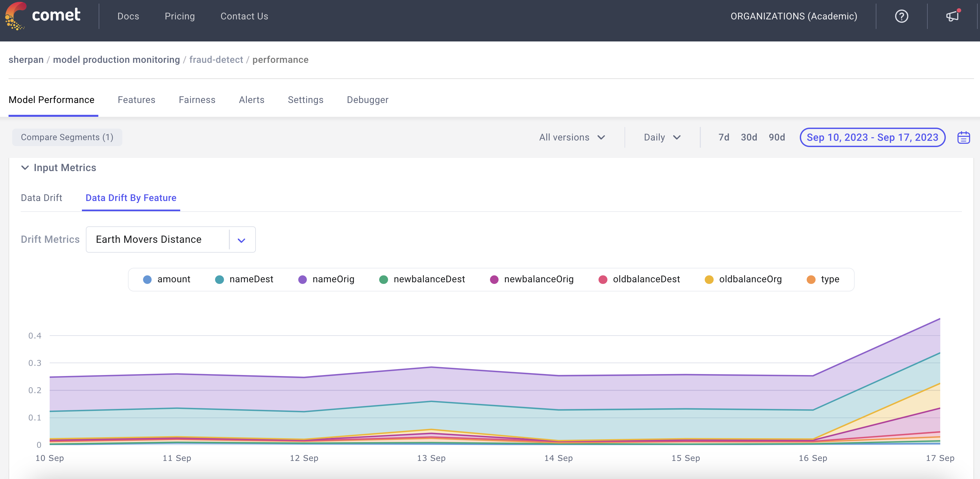Switch to the Settings tab
The height and width of the screenshot is (479, 980).
click(x=305, y=99)
